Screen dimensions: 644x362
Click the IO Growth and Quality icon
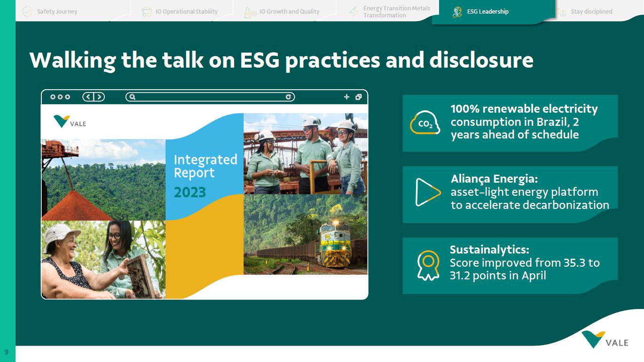(250, 12)
